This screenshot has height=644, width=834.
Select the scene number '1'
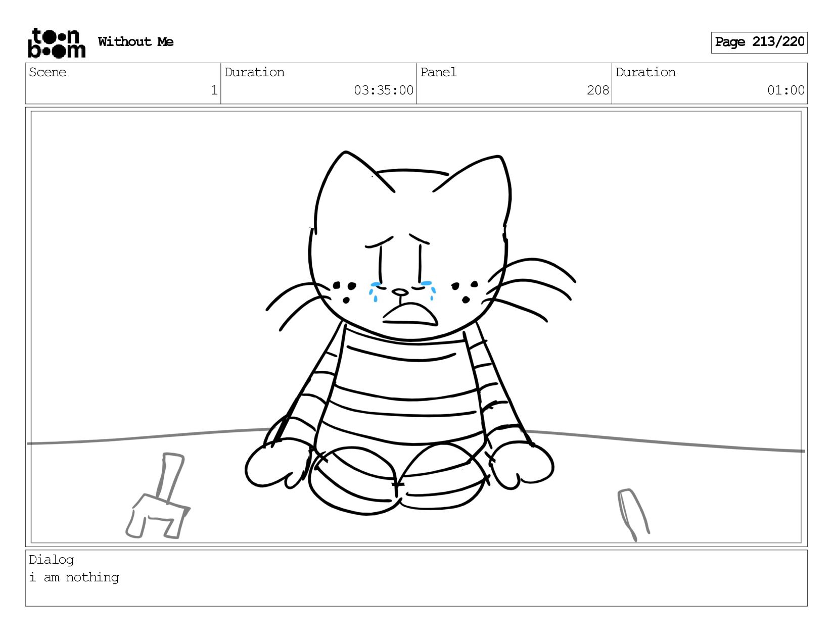214,90
